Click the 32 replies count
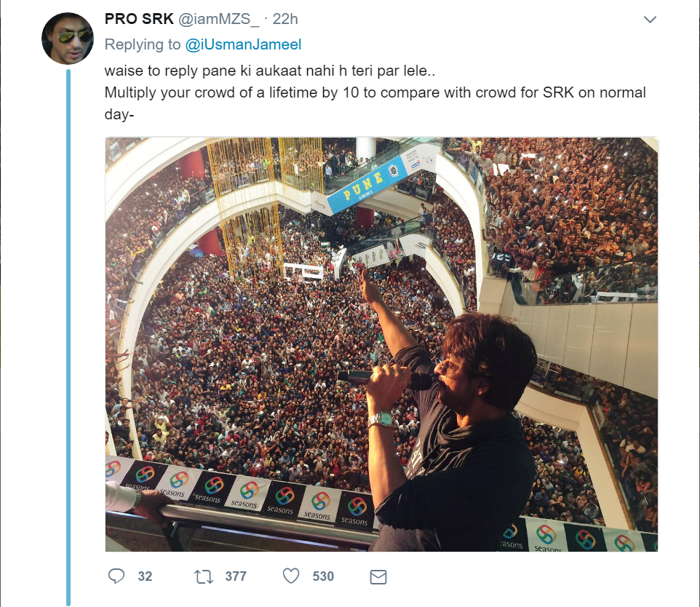 [x=145, y=576]
